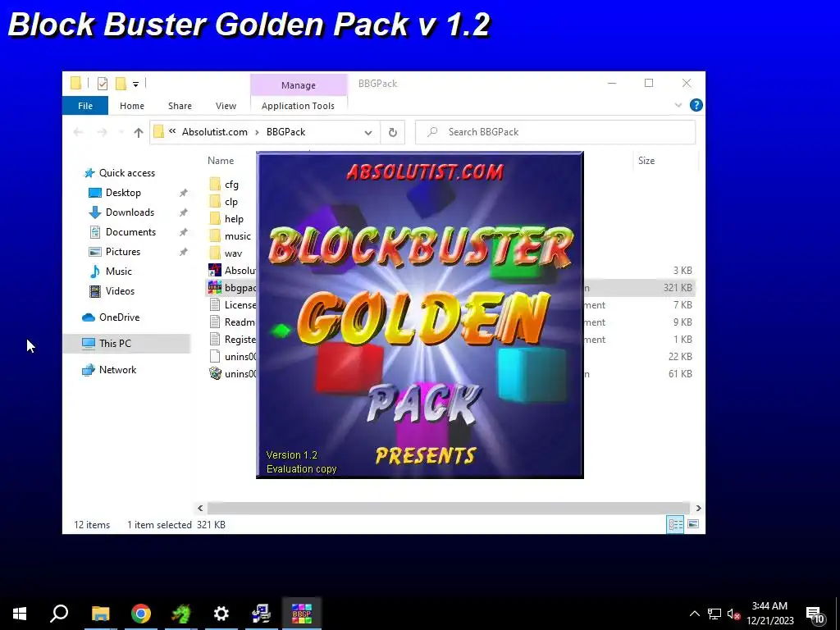Image resolution: width=840 pixels, height=630 pixels.
Task: Open the volume control in tray
Action: coord(733,614)
